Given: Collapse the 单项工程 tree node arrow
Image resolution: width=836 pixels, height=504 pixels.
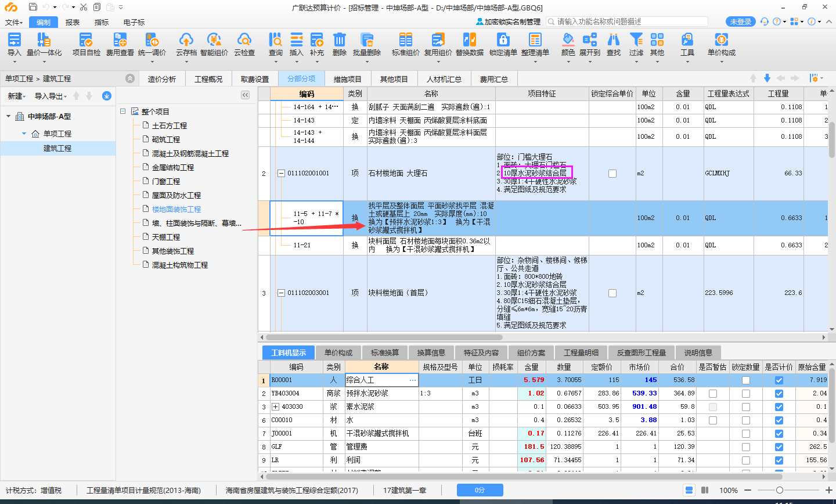Looking at the screenshot, I should pos(24,134).
